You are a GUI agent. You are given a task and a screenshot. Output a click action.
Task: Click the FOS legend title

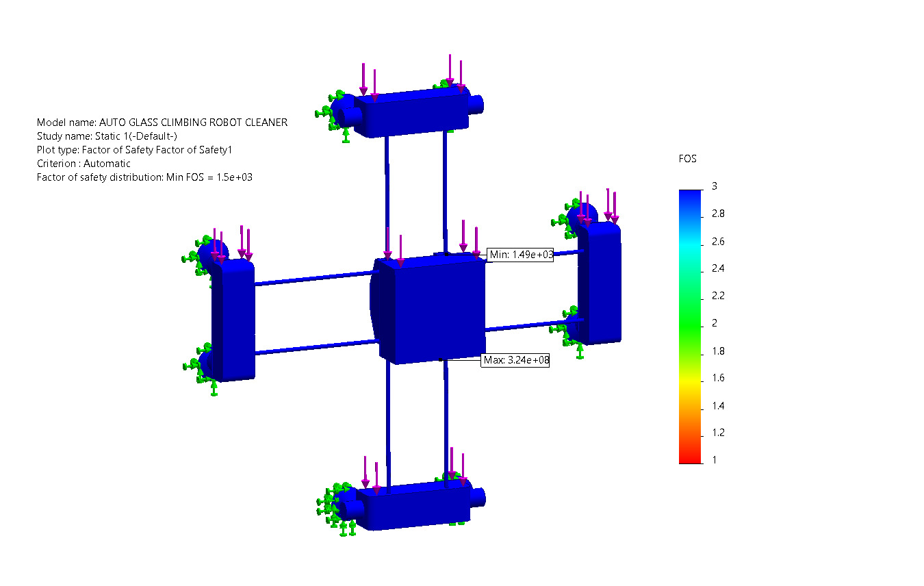(687, 159)
